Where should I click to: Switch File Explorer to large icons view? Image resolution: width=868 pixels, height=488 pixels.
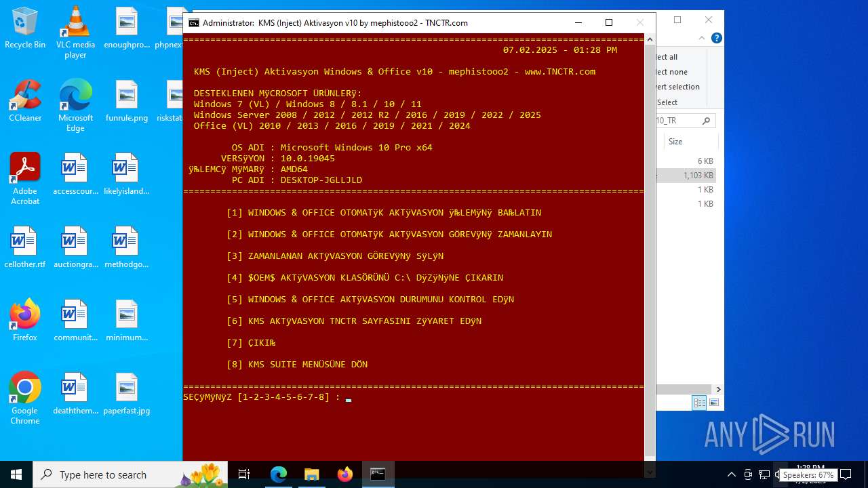tap(713, 403)
